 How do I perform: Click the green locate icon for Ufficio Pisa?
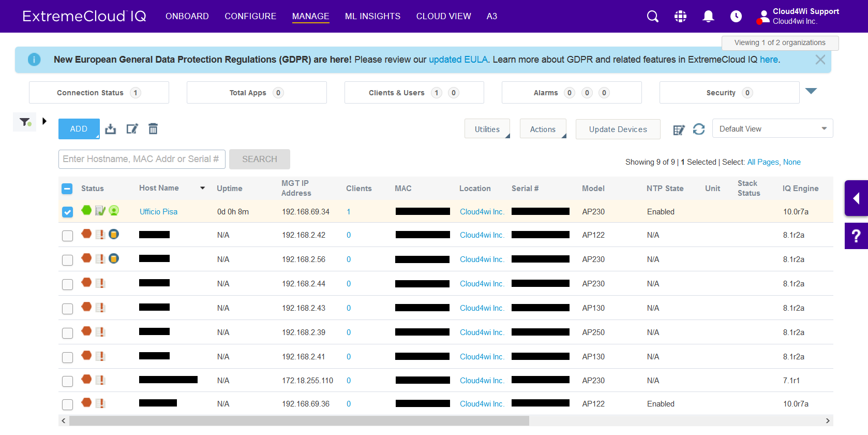[114, 210]
